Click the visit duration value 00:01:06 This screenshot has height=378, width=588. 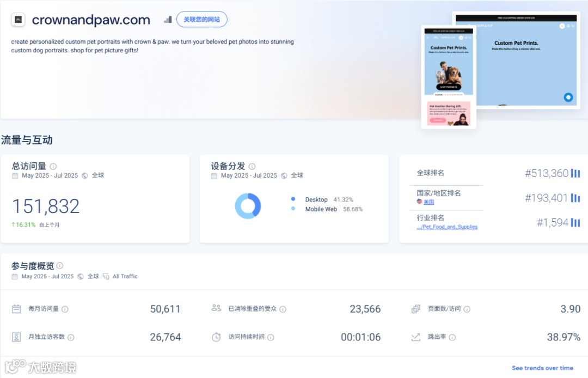click(361, 337)
